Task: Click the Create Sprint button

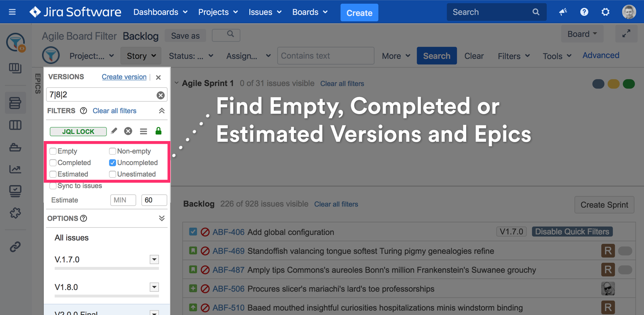Action: click(604, 205)
